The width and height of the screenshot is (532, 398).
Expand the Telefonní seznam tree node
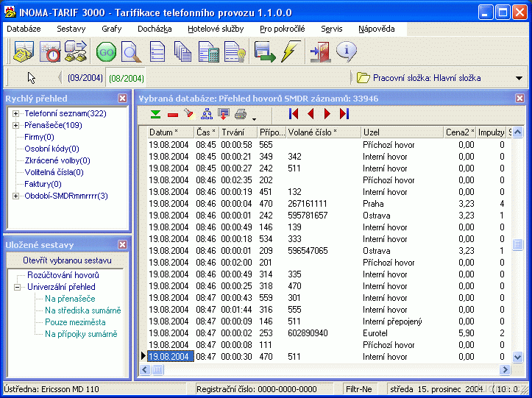(x=16, y=113)
